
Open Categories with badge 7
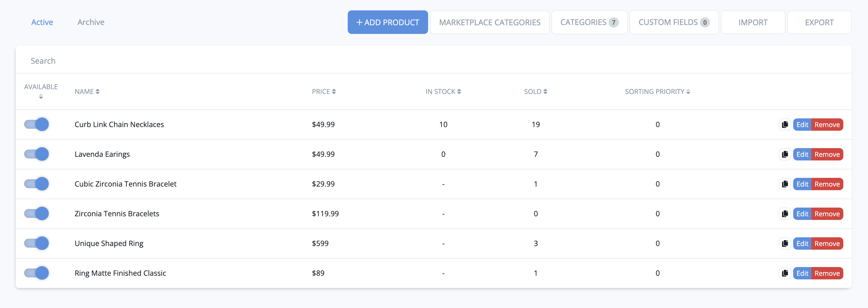coord(589,22)
